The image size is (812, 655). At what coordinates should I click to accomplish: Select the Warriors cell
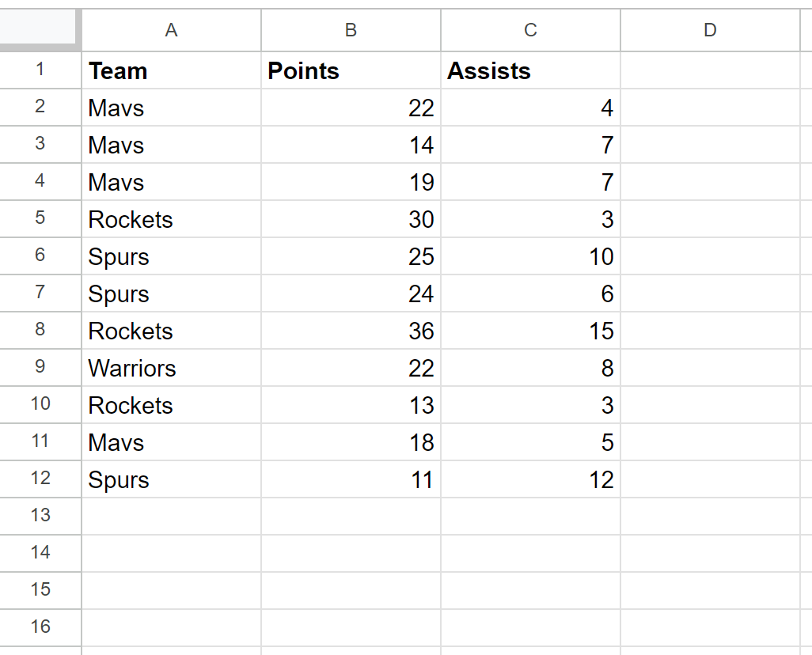(x=172, y=368)
